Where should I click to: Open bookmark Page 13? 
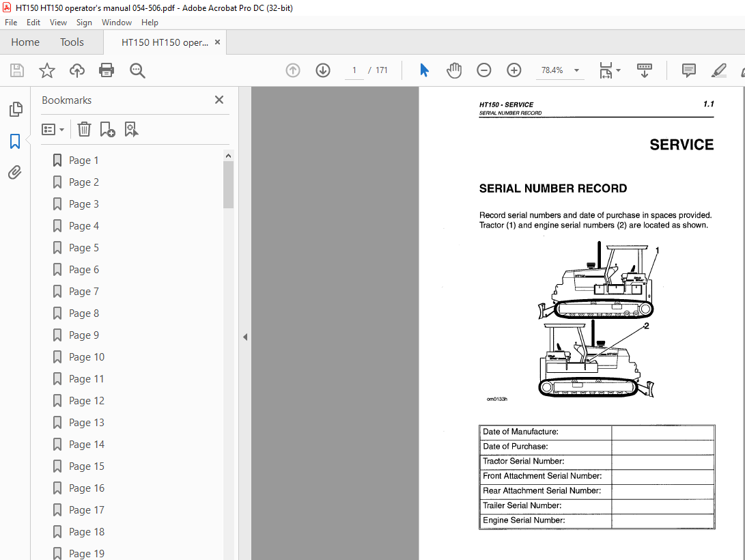pyautogui.click(x=87, y=423)
